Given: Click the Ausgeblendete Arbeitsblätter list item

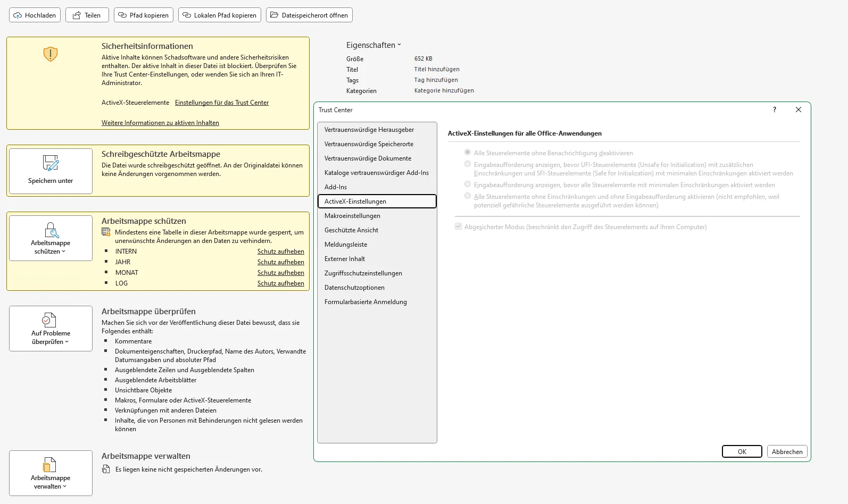Looking at the screenshot, I should [x=155, y=380].
